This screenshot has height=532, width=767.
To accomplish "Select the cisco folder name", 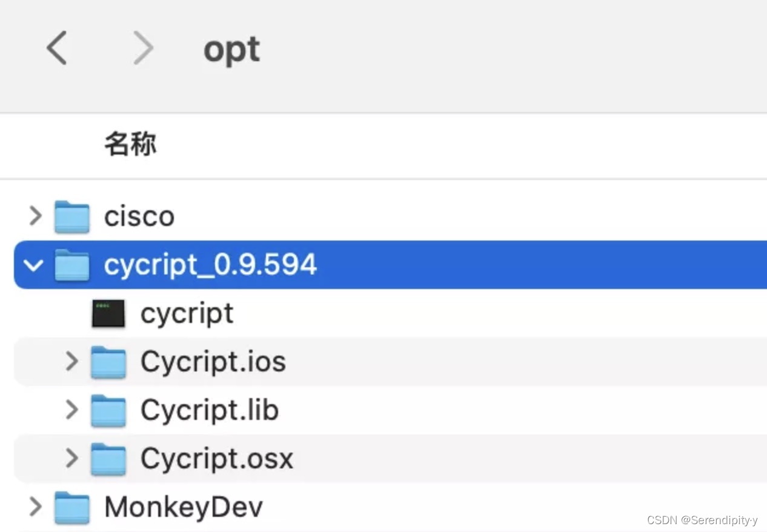I will coord(139,216).
